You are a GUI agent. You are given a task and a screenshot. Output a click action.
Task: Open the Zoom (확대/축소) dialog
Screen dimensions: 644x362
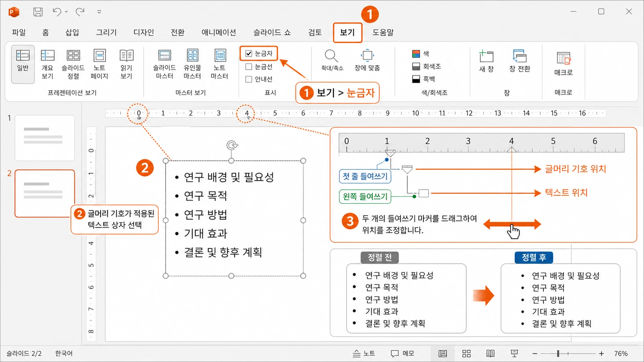click(x=332, y=60)
